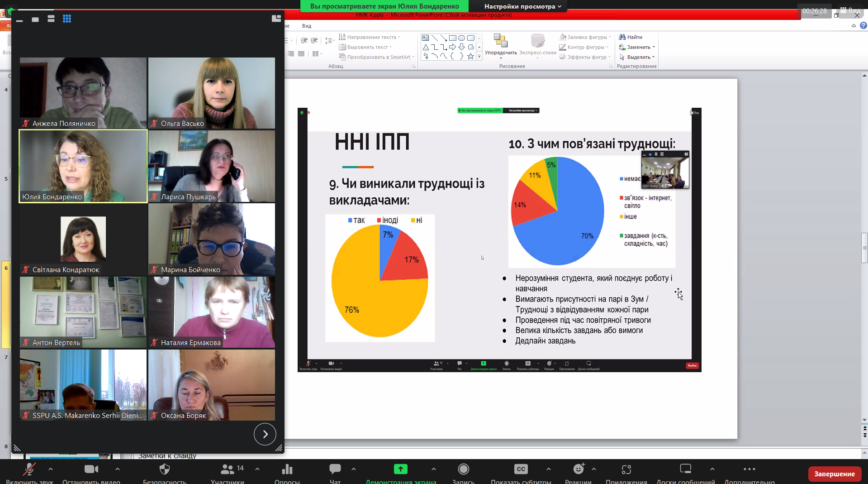Click PowerPoint help question mark icon

pyautogui.click(x=863, y=26)
